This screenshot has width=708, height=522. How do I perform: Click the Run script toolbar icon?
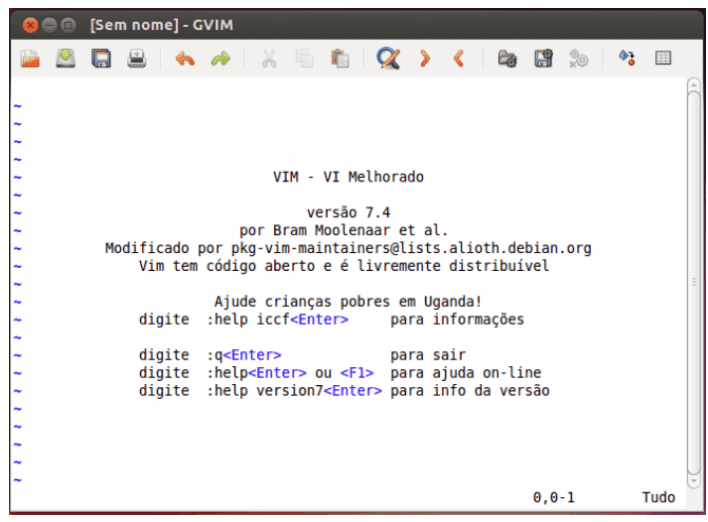578,59
